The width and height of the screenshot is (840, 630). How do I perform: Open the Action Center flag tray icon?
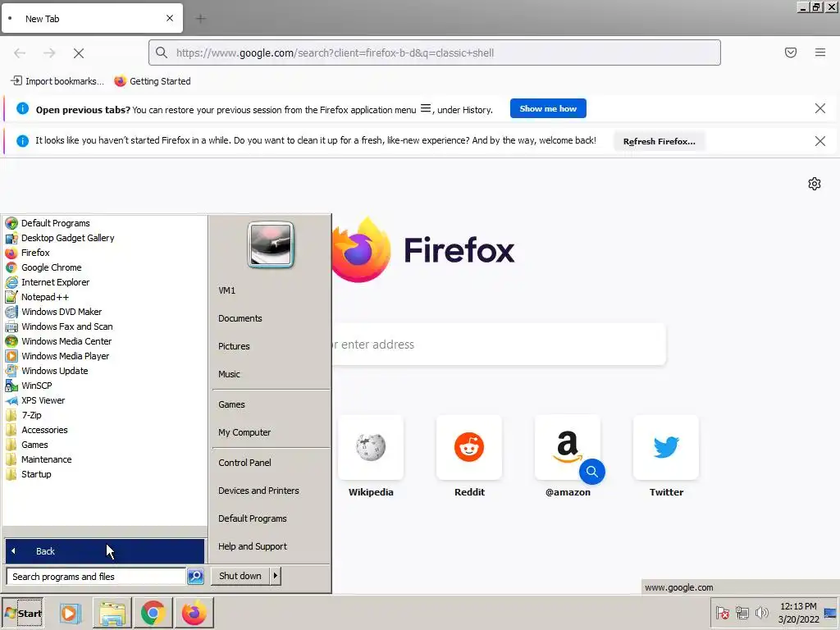[722, 613]
